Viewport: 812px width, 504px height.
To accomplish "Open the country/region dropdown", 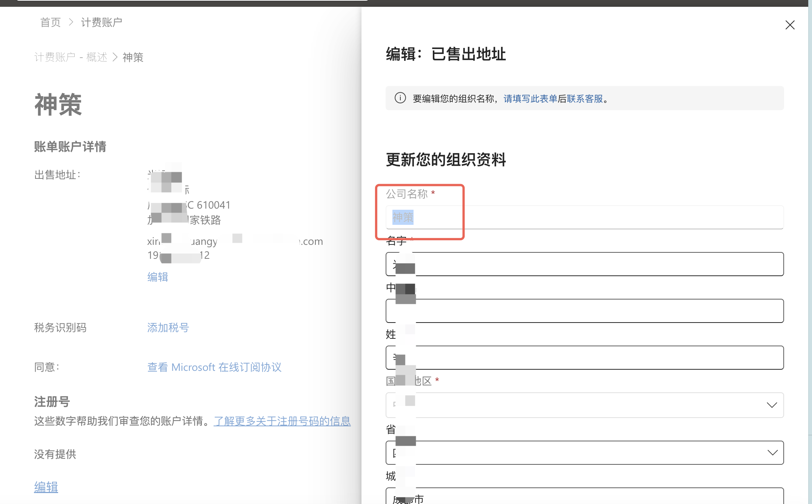I will [x=584, y=405].
